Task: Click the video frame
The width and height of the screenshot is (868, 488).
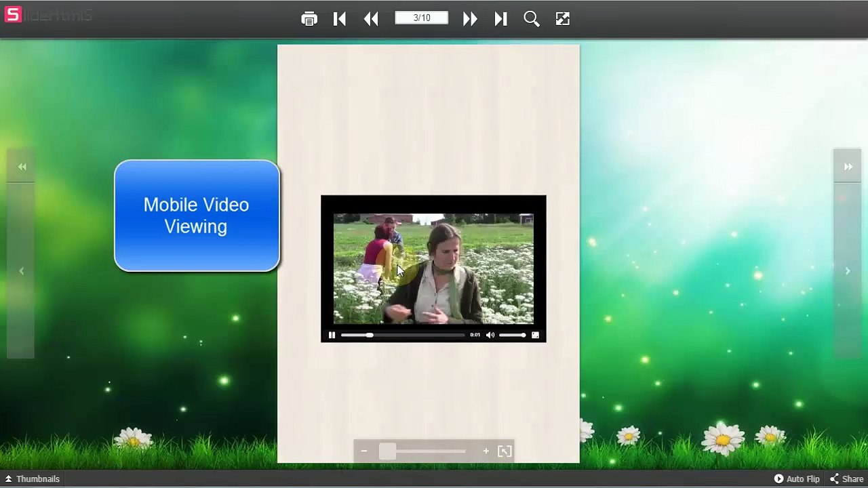Action: 433,269
